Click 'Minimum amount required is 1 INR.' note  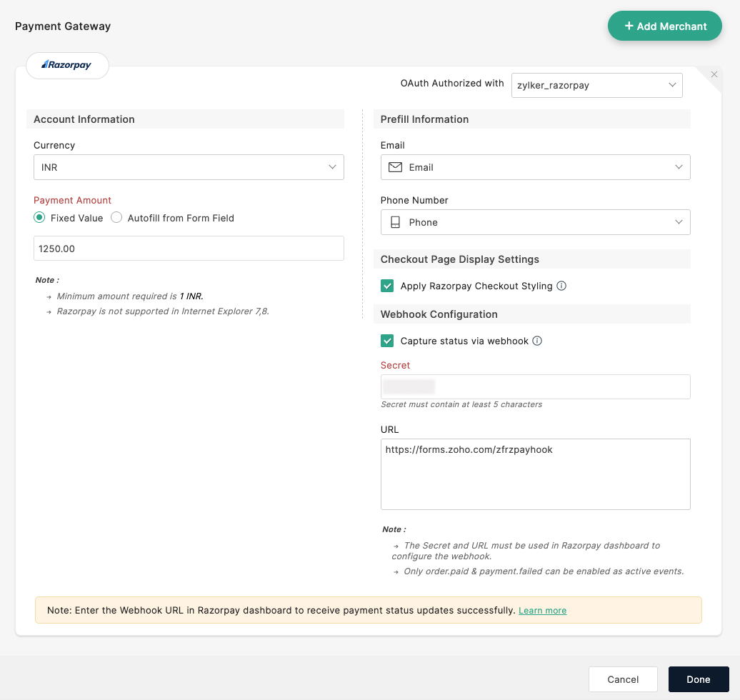[x=130, y=296]
